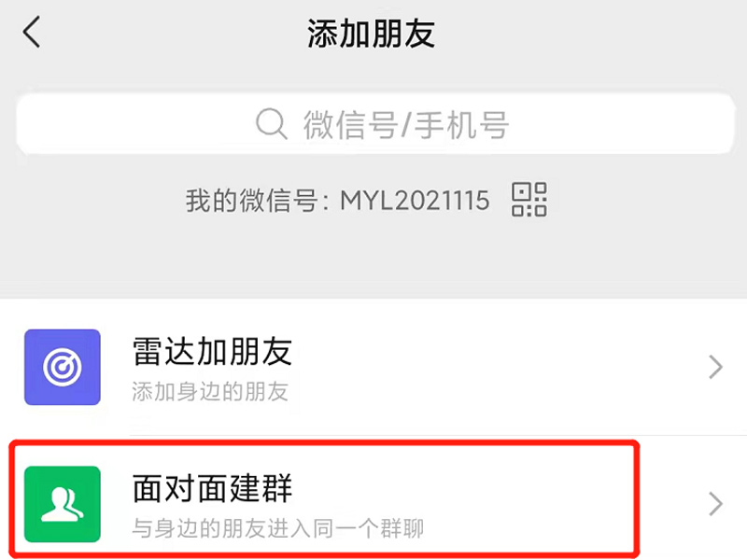Image resolution: width=747 pixels, height=560 pixels.
Task: Tap the purple radar icon
Action: click(63, 367)
